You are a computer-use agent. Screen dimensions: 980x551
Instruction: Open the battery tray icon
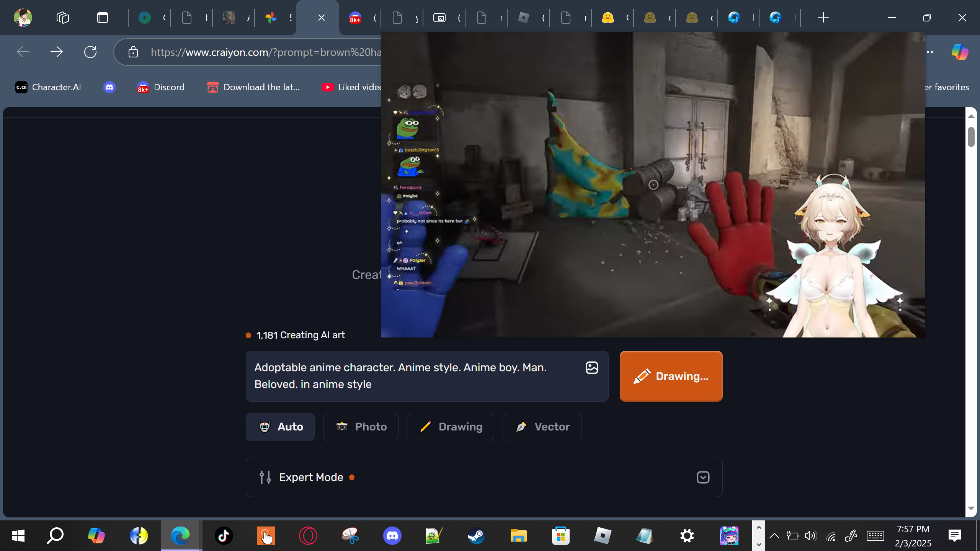pos(792,536)
